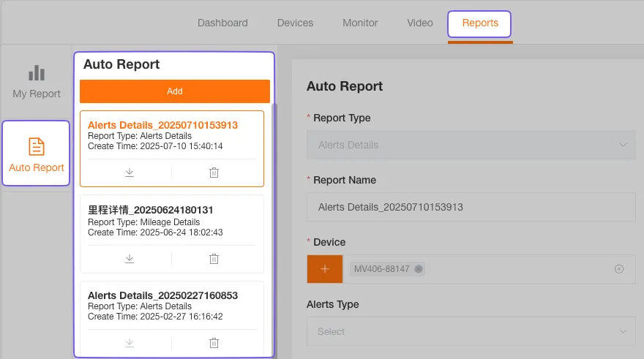Clear all devices in Device field

point(619,269)
